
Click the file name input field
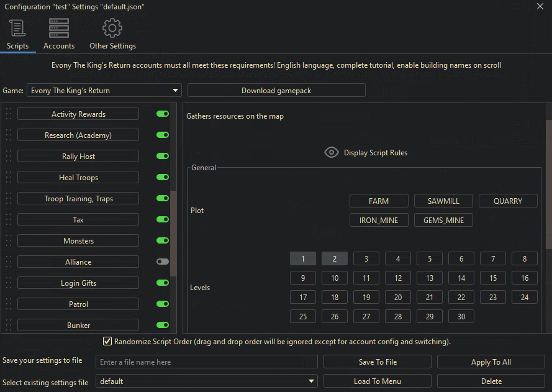(207, 362)
